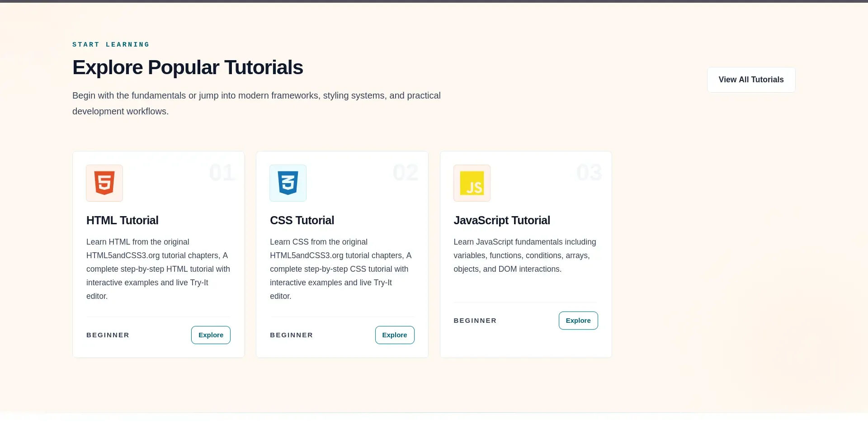The height and width of the screenshot is (425, 868).
Task: Click BEGINNER label on CSS card
Action: (291, 335)
